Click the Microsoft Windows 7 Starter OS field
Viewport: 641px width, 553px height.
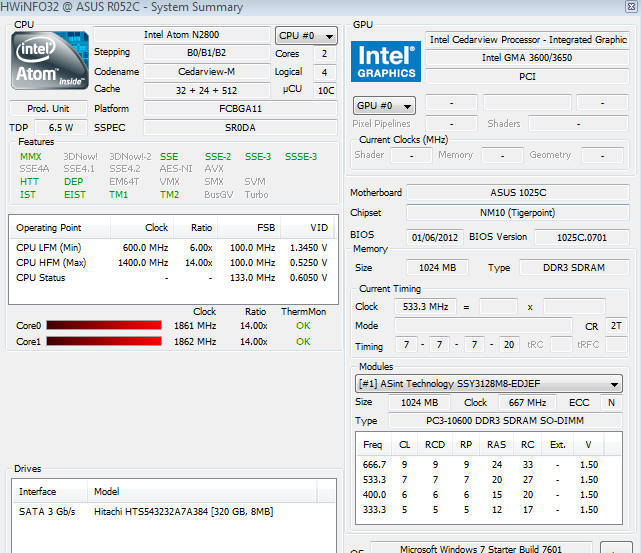coord(481,549)
